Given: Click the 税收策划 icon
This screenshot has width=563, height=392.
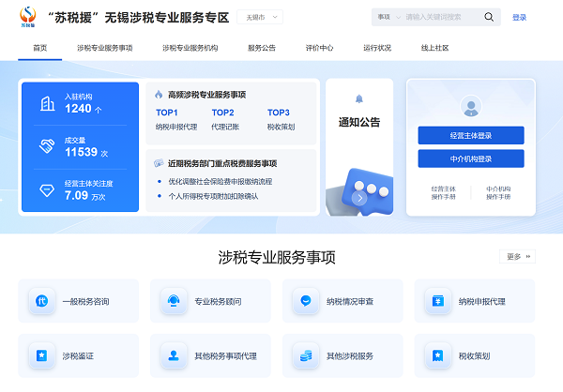Looking at the screenshot, I should tap(438, 355).
